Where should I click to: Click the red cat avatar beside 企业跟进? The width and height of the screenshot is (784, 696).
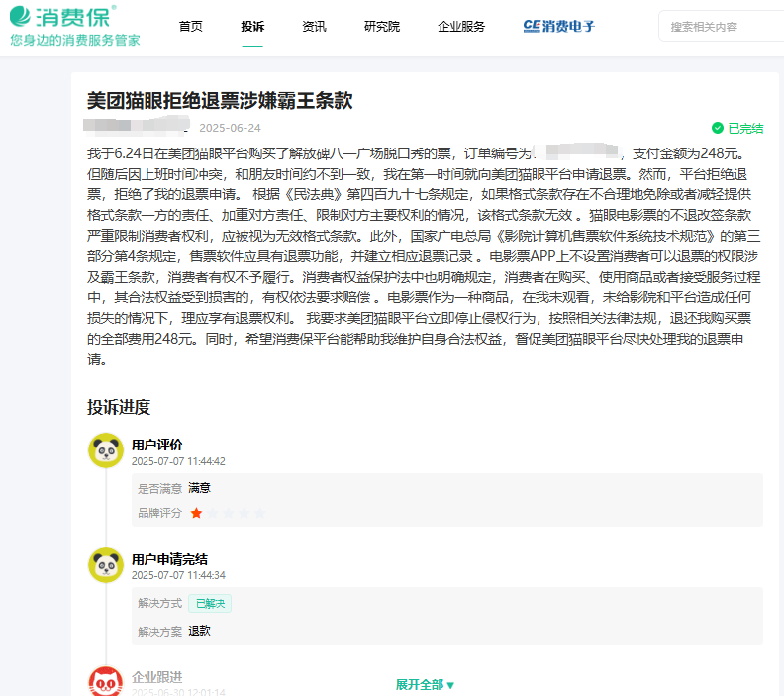pos(106,682)
